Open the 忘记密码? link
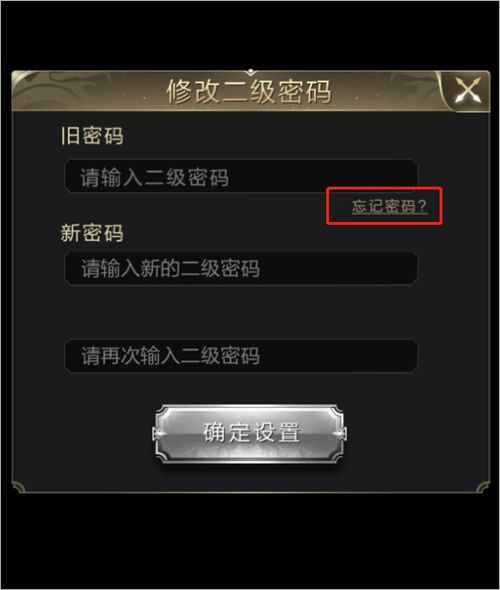The image size is (500, 590). [x=389, y=207]
